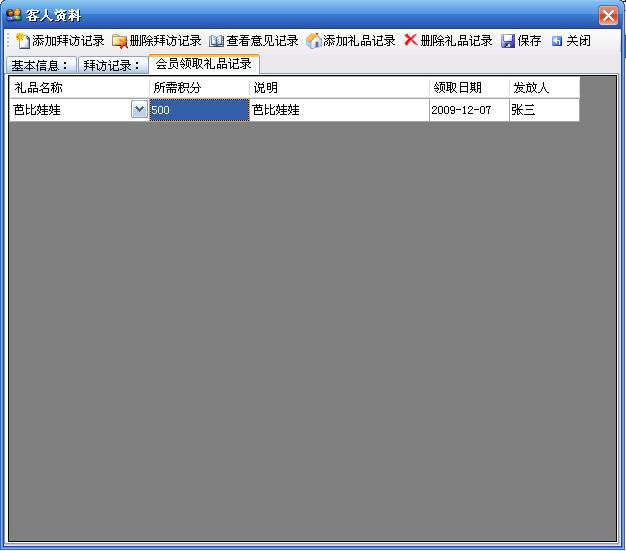Open the 礼品名称 dropdown arrow for 芭比娃娃

[x=139, y=109]
